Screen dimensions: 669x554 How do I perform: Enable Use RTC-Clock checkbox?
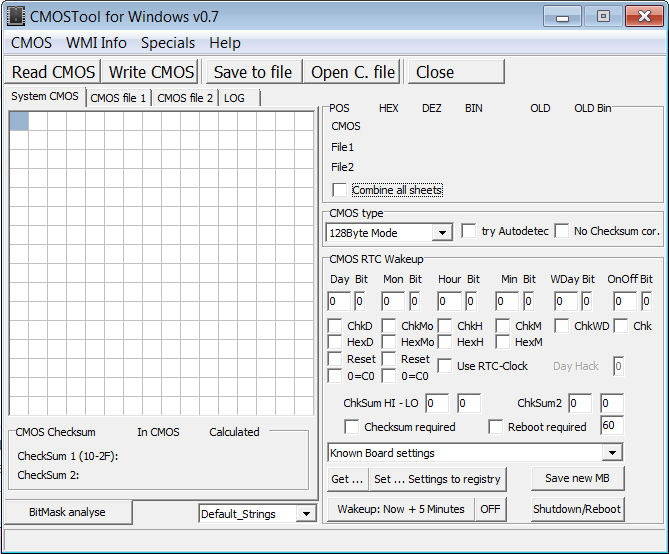(445, 366)
